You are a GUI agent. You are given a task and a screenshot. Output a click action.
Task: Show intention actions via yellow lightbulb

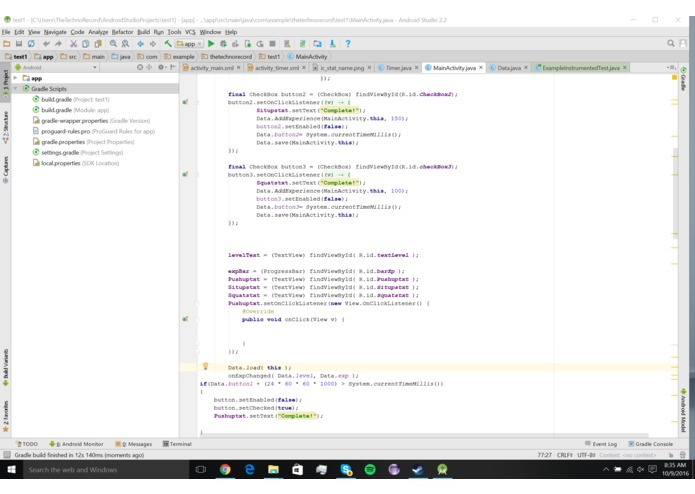click(x=205, y=366)
